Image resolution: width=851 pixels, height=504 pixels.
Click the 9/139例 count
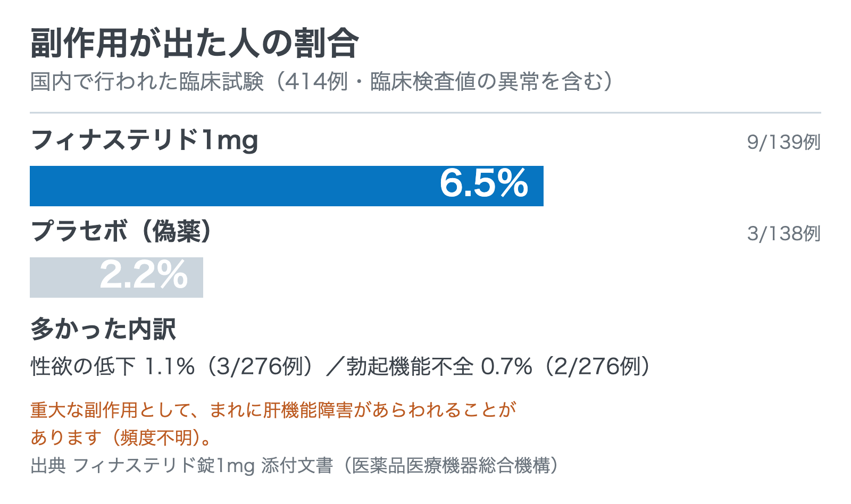click(783, 142)
